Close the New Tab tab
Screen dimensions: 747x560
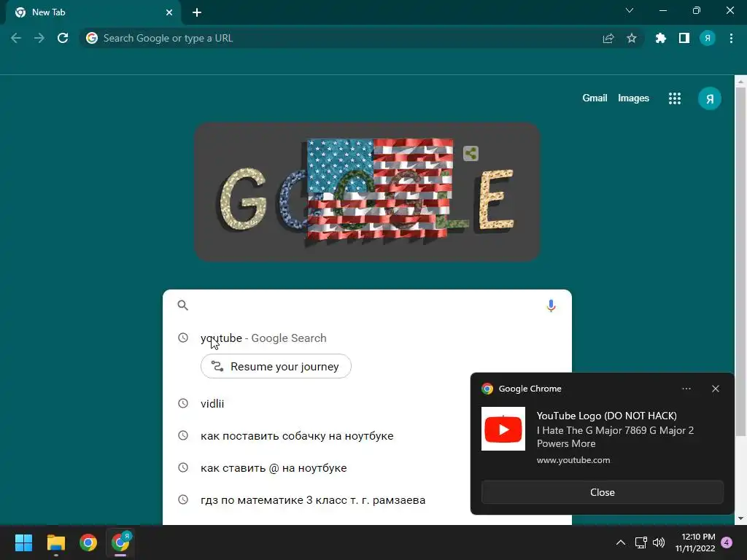point(169,12)
